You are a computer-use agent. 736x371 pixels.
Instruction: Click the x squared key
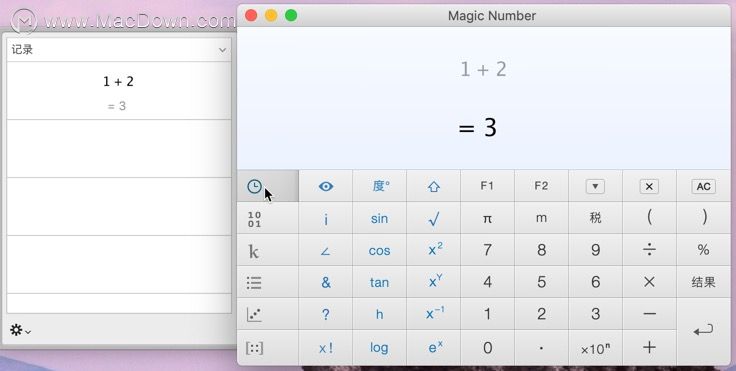point(434,250)
